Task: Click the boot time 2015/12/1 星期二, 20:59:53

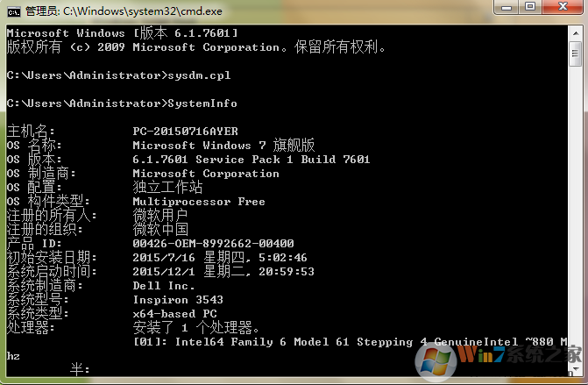Action: pyautogui.click(x=223, y=271)
